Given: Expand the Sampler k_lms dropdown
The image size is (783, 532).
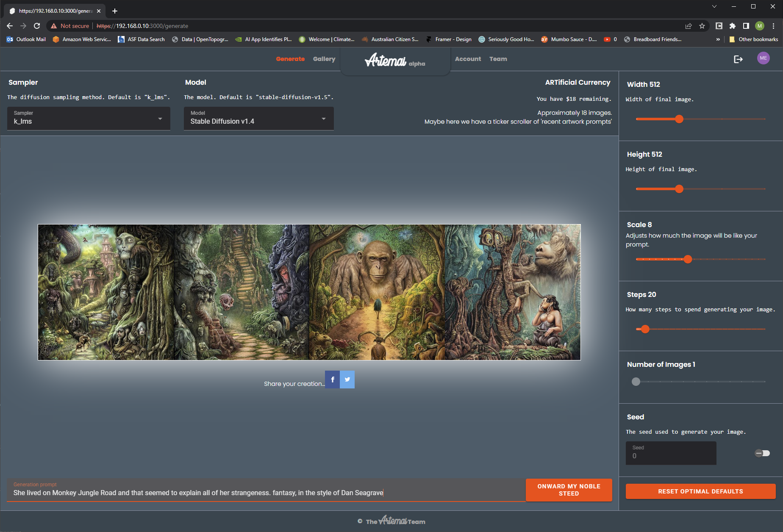Looking at the screenshot, I should click(89, 118).
